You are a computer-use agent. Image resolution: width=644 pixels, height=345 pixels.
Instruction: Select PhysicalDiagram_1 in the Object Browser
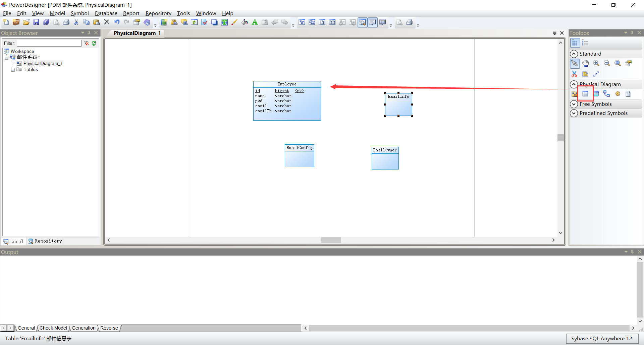pyautogui.click(x=43, y=64)
